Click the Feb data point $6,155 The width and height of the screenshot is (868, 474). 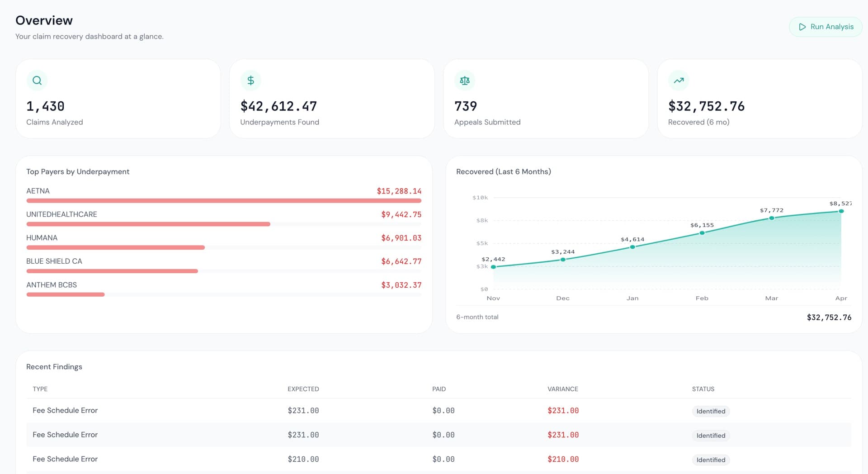click(702, 233)
